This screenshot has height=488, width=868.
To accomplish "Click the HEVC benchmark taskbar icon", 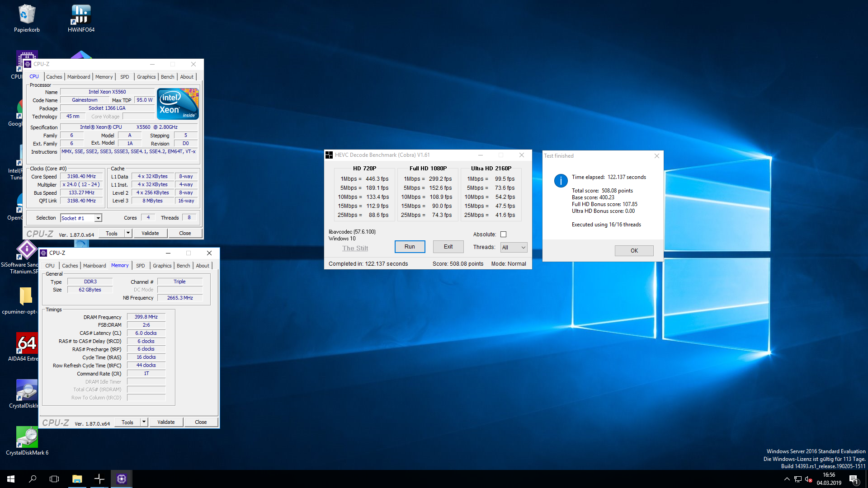I will coord(99,479).
